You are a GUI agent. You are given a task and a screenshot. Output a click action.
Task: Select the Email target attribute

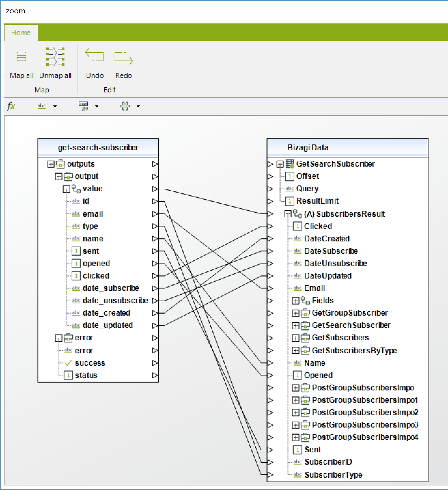tap(315, 288)
